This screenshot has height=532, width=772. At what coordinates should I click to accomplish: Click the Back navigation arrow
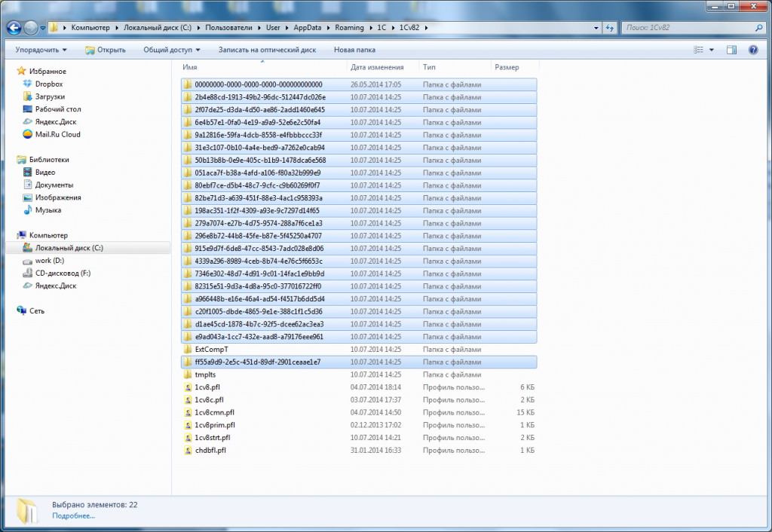(x=14, y=28)
